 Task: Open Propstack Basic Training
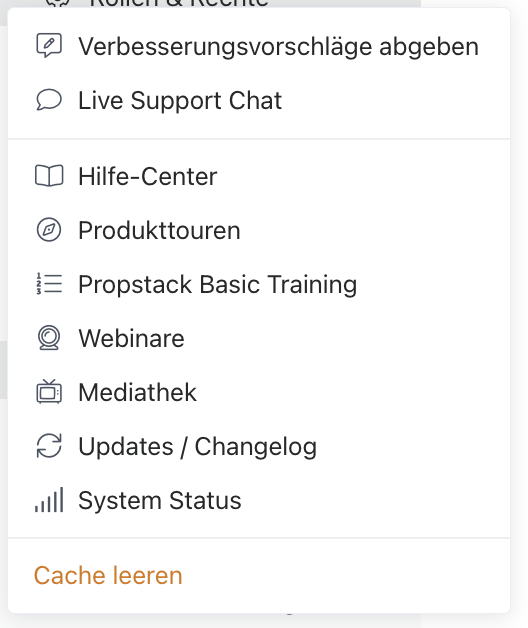pyautogui.click(x=259, y=284)
